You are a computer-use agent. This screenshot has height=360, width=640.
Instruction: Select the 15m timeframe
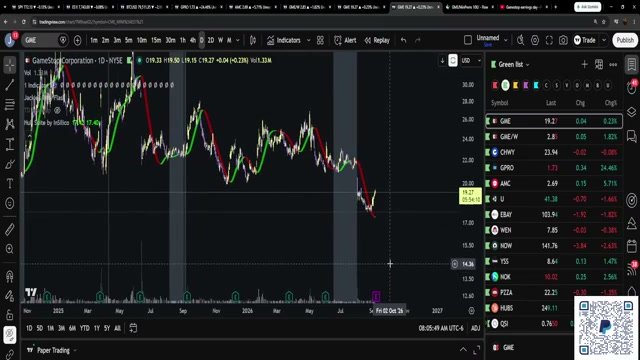[156, 40]
